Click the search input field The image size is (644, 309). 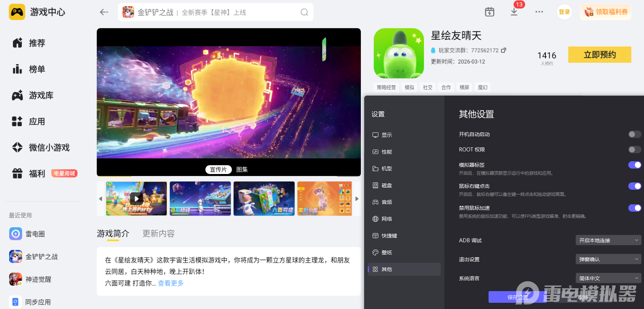pyautogui.click(x=215, y=12)
